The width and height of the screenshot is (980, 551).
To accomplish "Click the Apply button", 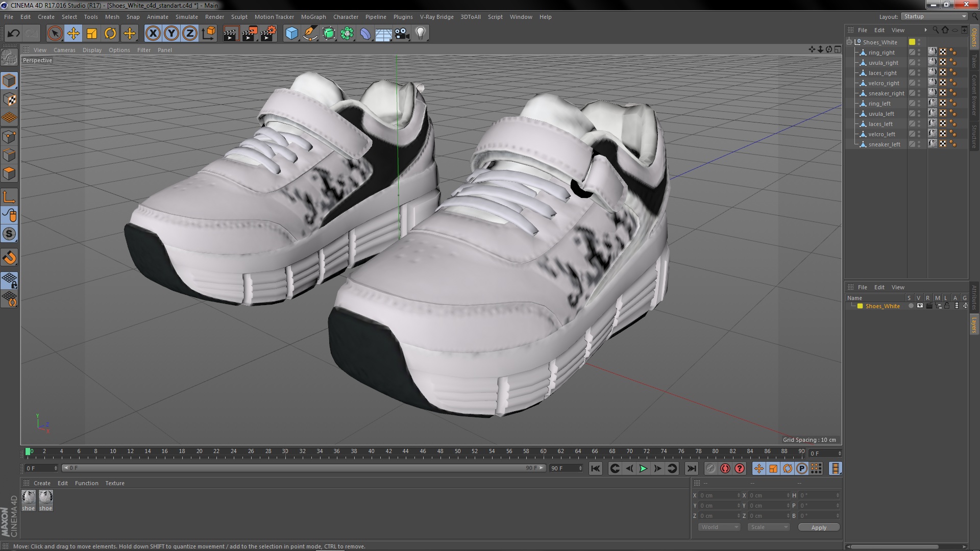I will click(x=819, y=528).
